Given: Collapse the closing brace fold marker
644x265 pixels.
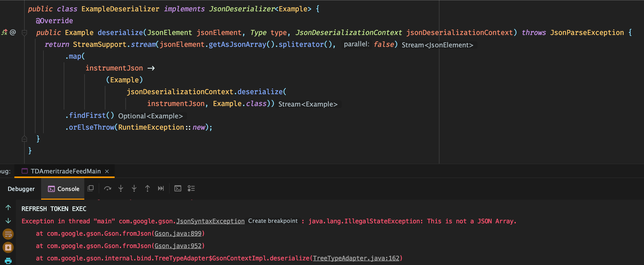Looking at the screenshot, I should 24,139.
